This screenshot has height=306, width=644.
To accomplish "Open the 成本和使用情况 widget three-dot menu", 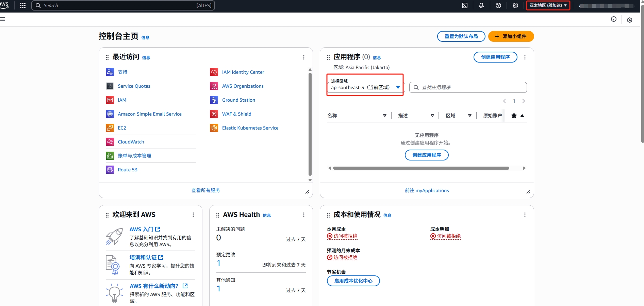I will point(525,215).
